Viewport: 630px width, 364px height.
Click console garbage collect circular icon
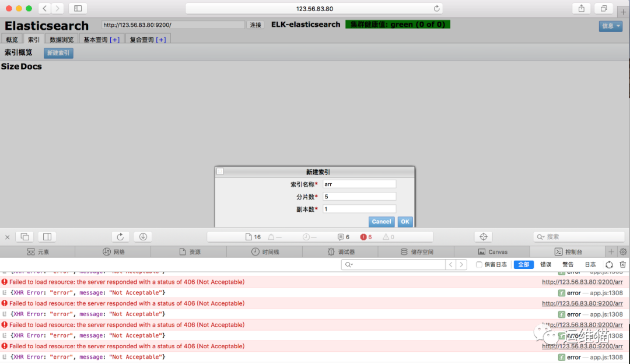(609, 264)
